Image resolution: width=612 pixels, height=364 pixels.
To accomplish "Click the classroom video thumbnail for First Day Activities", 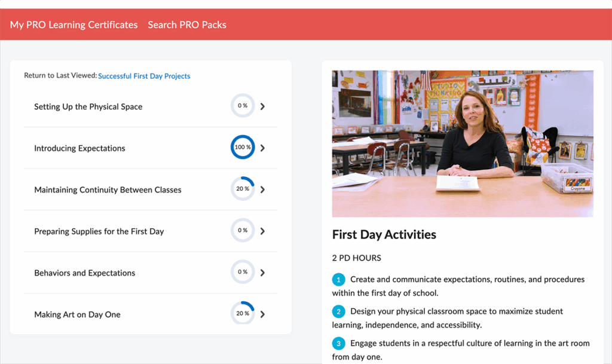I will (x=462, y=143).
